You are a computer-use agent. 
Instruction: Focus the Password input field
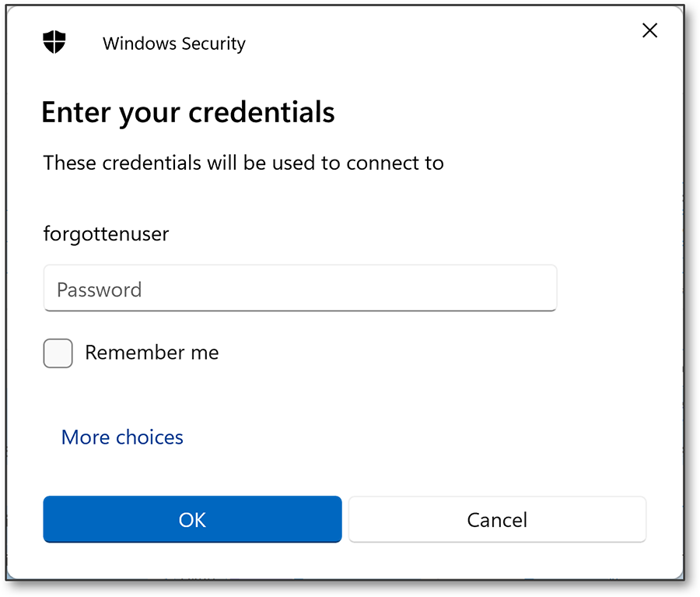pos(299,289)
